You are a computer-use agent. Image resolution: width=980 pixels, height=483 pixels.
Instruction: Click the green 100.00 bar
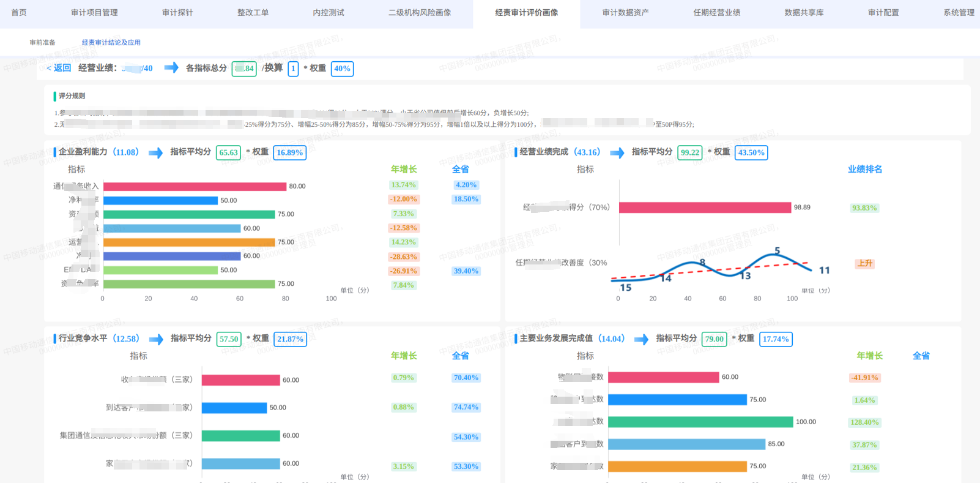700,422
